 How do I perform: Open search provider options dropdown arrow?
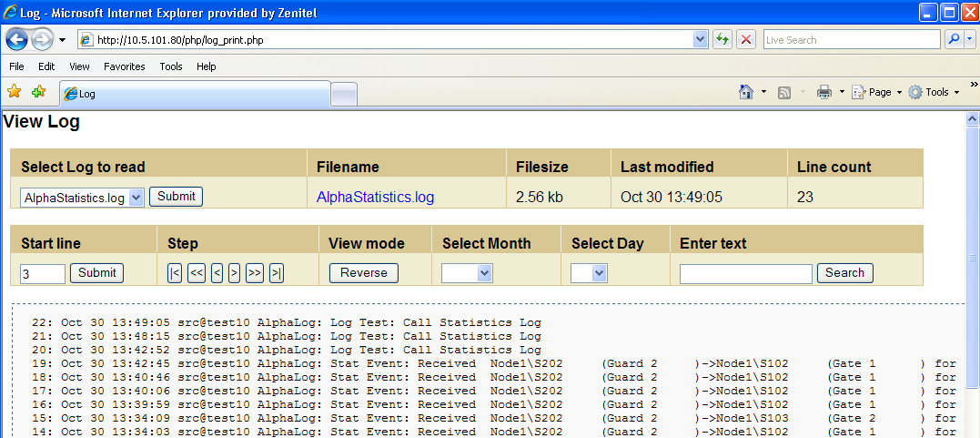coord(969,40)
